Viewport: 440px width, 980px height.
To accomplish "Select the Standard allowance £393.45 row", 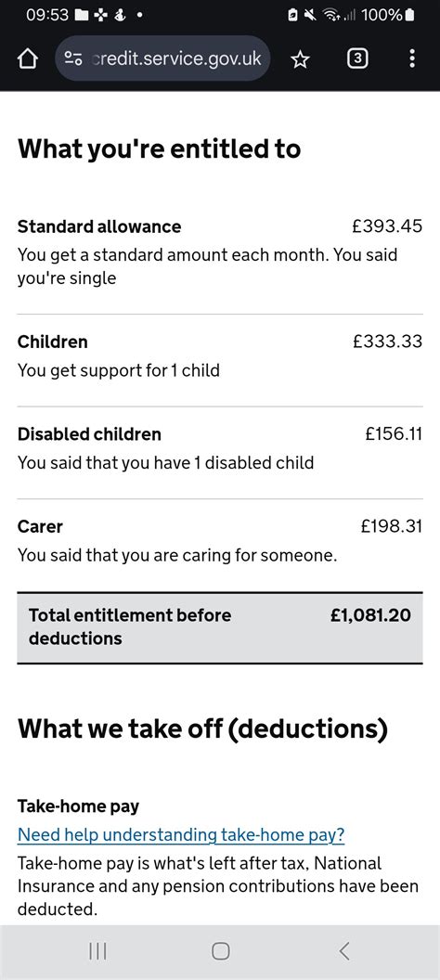I will [x=220, y=251].
